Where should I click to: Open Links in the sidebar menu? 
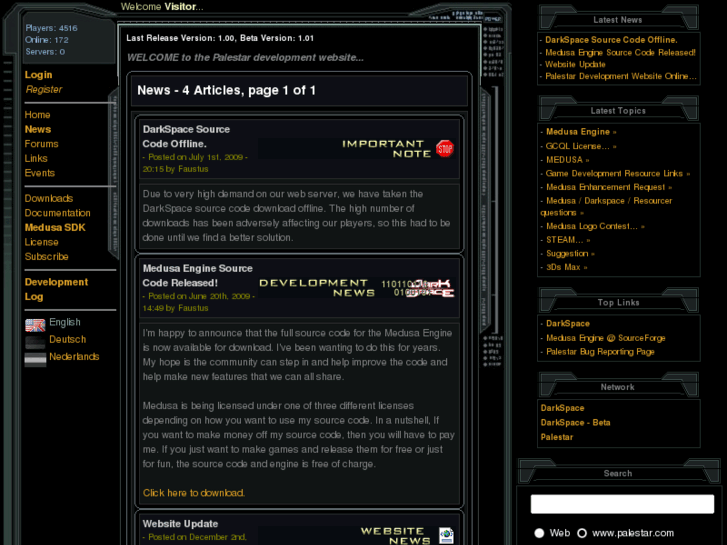[x=36, y=158]
